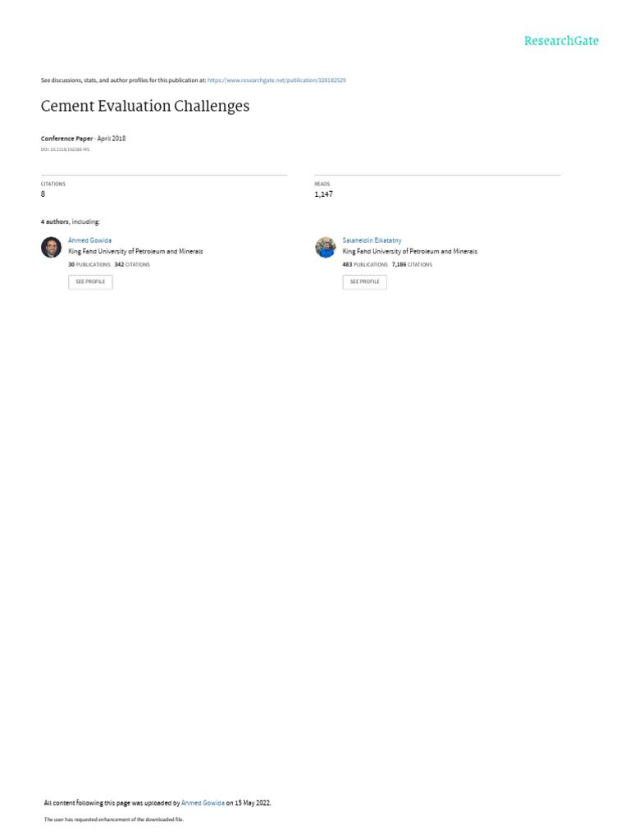The image size is (630, 840).
Task: Click SEE PROFILE under Ahmed Gowida
Action: tap(90, 282)
